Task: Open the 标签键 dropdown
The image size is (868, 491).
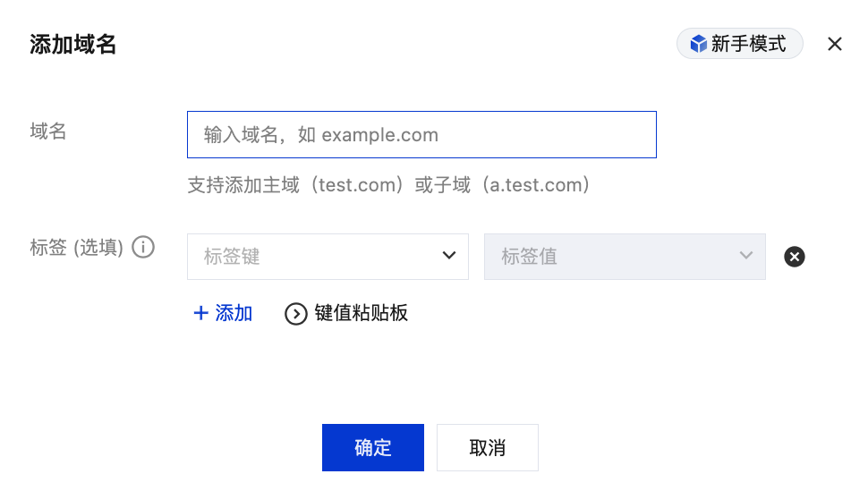Action: (328, 257)
